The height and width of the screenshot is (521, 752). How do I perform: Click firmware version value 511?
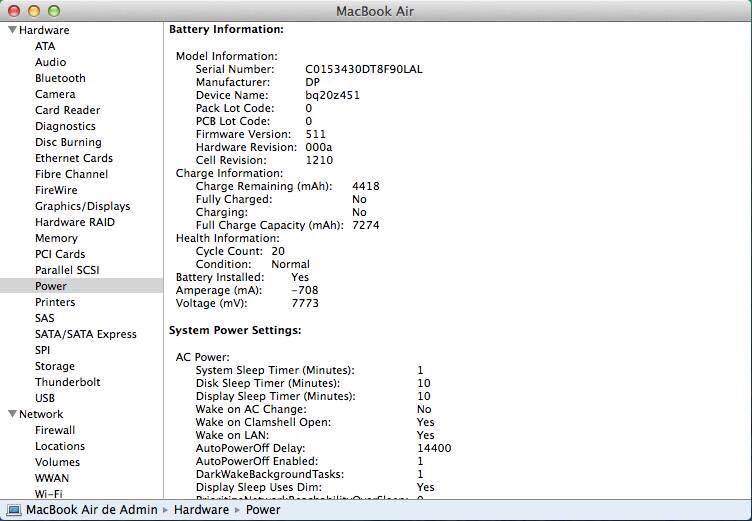[x=316, y=134]
